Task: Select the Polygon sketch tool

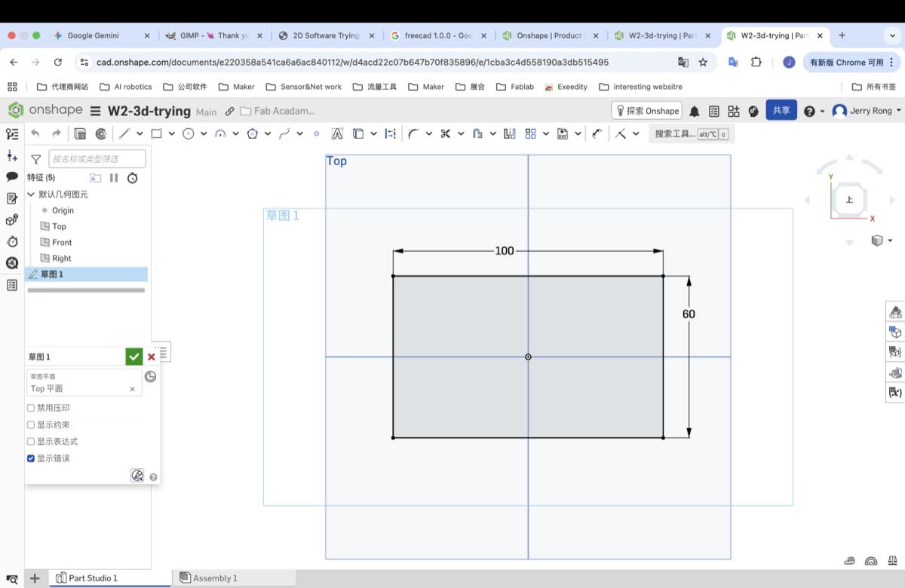Action: (253, 133)
